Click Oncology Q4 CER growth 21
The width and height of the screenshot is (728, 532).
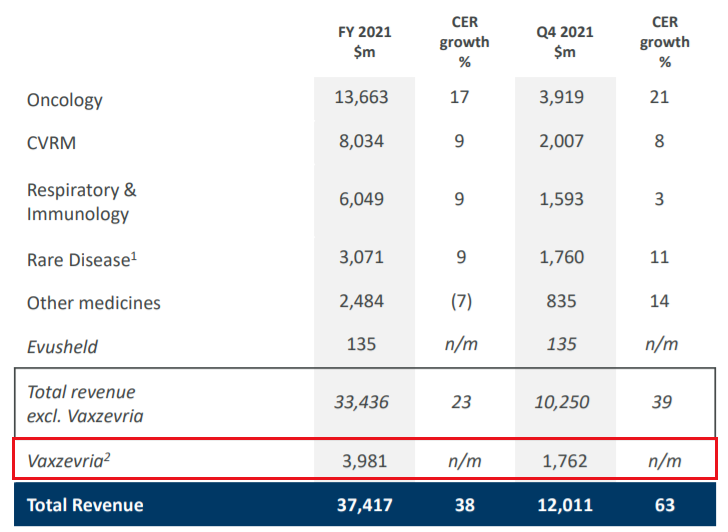coord(659,97)
